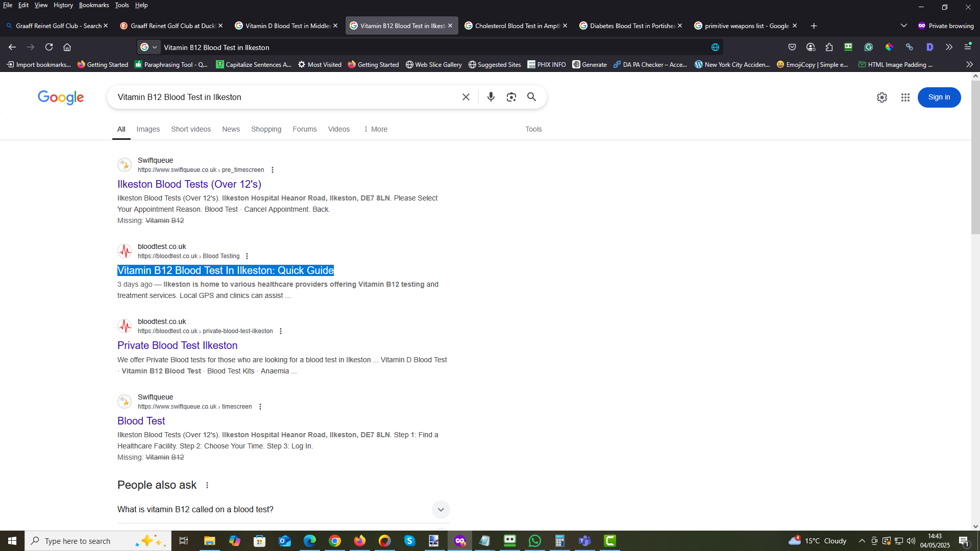The image size is (980, 551).
Task: Show all open tabs list chevron
Action: tap(903, 26)
